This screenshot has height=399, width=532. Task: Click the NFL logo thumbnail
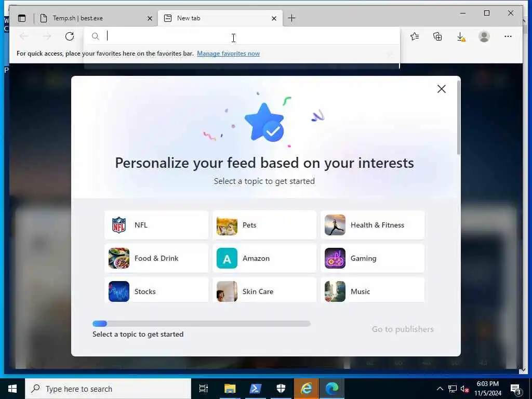(x=119, y=225)
